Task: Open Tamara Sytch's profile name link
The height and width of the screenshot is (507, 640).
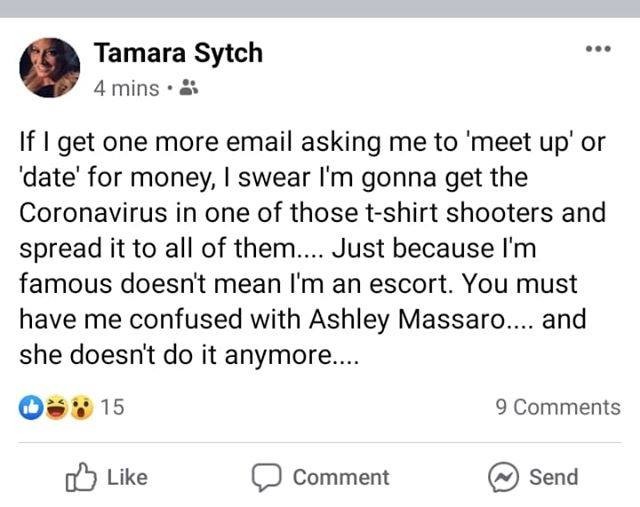Action: [x=178, y=52]
